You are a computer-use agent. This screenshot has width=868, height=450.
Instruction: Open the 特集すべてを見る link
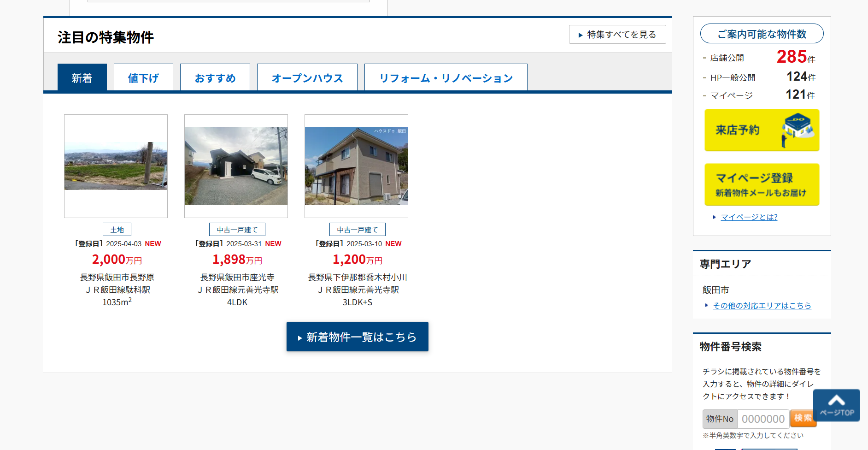[617, 35]
